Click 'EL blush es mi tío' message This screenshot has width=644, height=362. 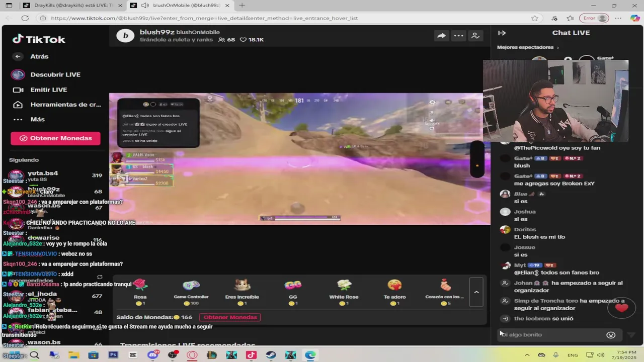(x=539, y=237)
